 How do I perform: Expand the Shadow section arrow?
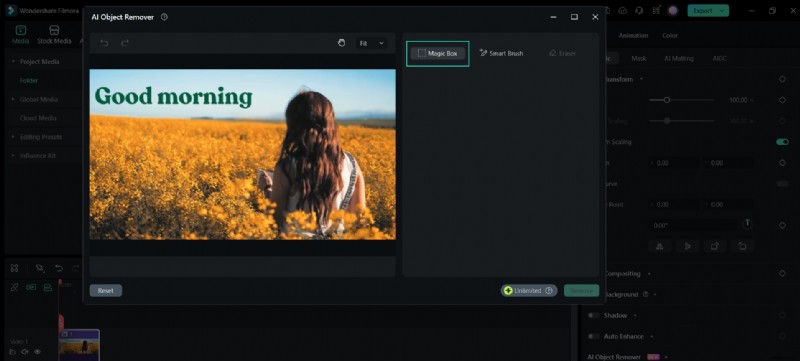coord(635,316)
